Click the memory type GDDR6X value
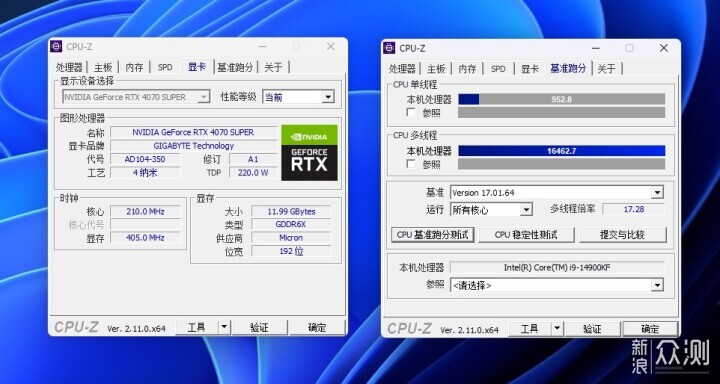Image resolution: width=720 pixels, height=384 pixels. coord(291,225)
